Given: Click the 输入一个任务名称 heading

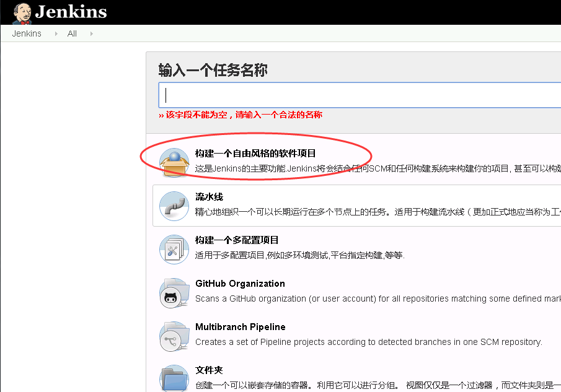Looking at the screenshot, I should tap(213, 70).
